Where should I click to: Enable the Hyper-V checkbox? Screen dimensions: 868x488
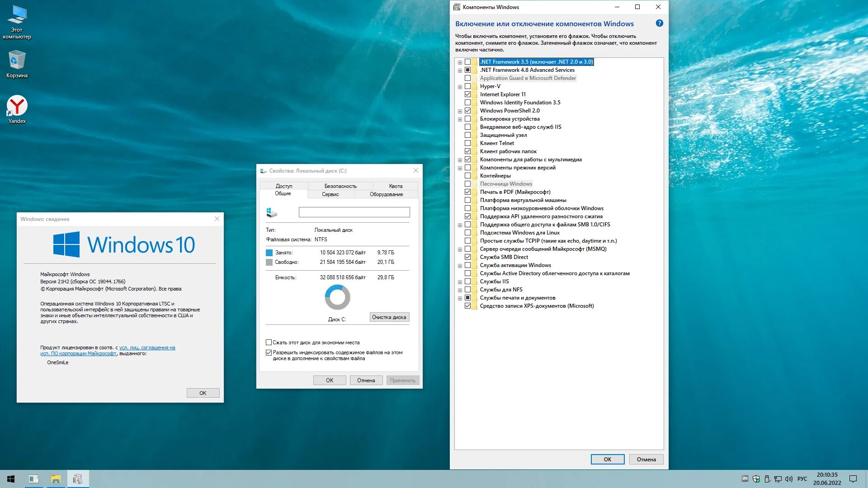tap(467, 86)
